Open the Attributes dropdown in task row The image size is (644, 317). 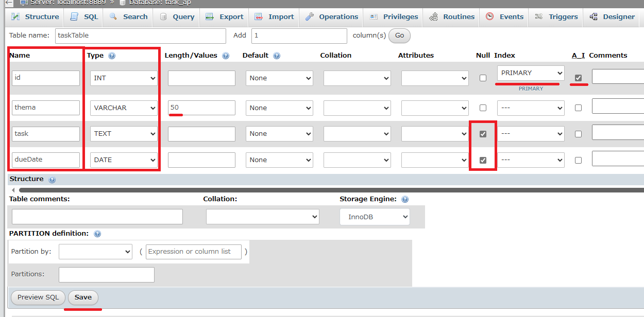[435, 134]
